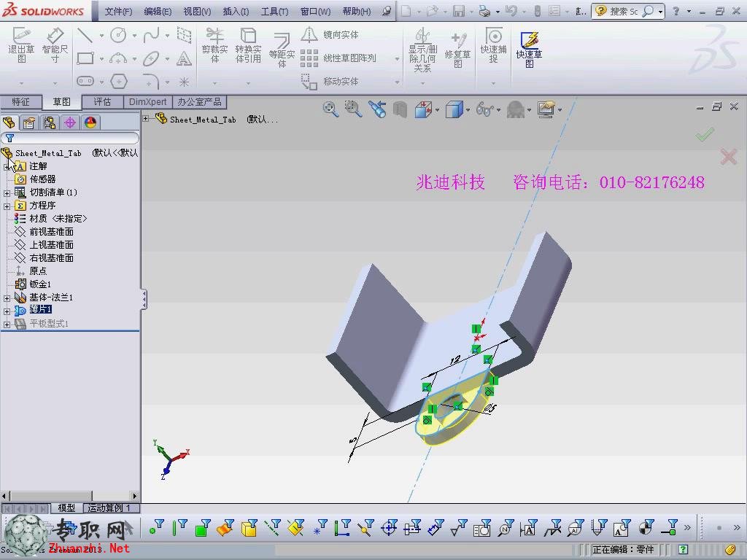Select the Sketch Fillet tool
This screenshot has width=747, height=560.
(151, 82)
